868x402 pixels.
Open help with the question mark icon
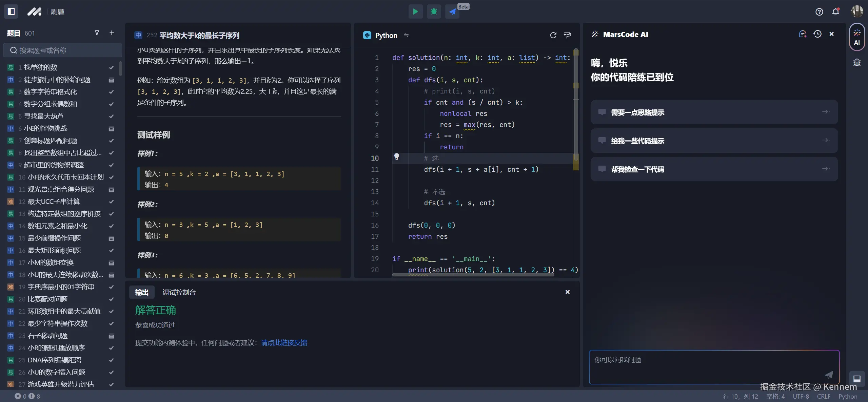pyautogui.click(x=820, y=11)
